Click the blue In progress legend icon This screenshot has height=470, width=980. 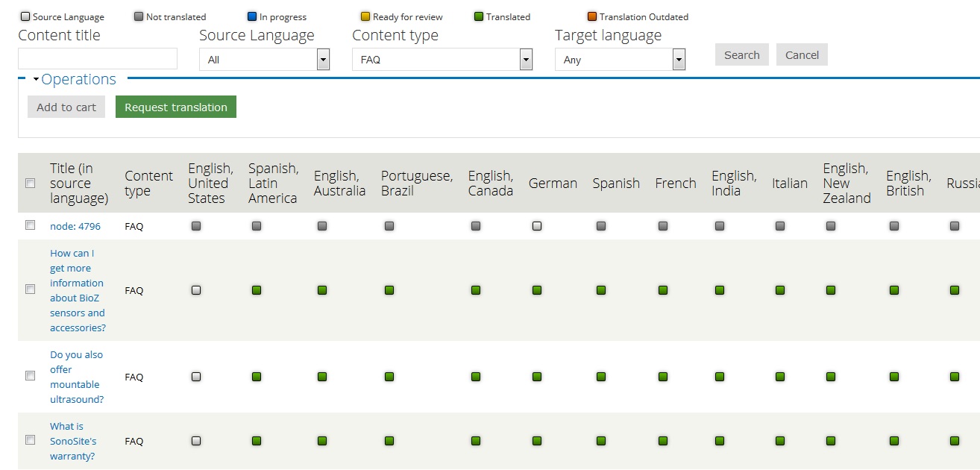point(251,16)
